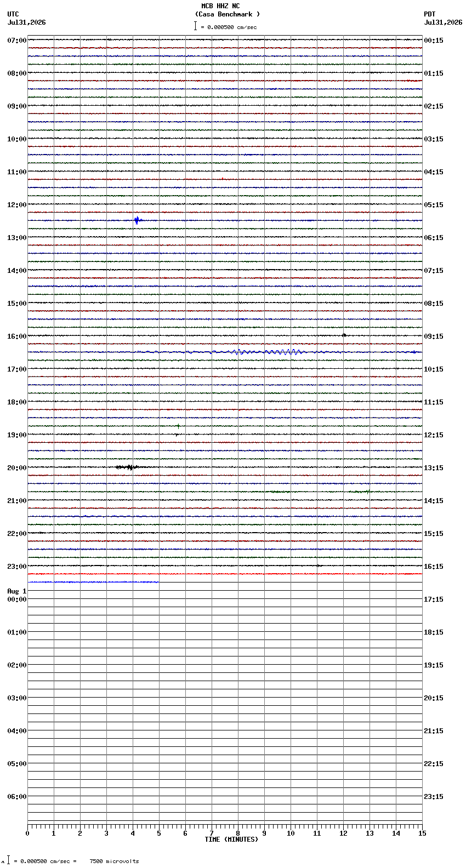Screen dimensions: 466x868
Task: Click the 13:15 PDT time label
Action: [434, 468]
